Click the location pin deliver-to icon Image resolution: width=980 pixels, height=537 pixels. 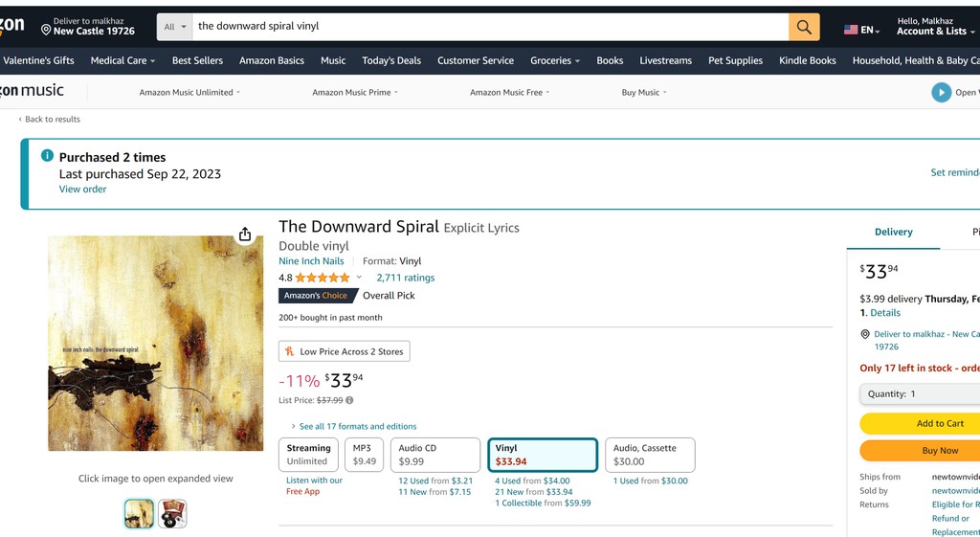point(46,30)
